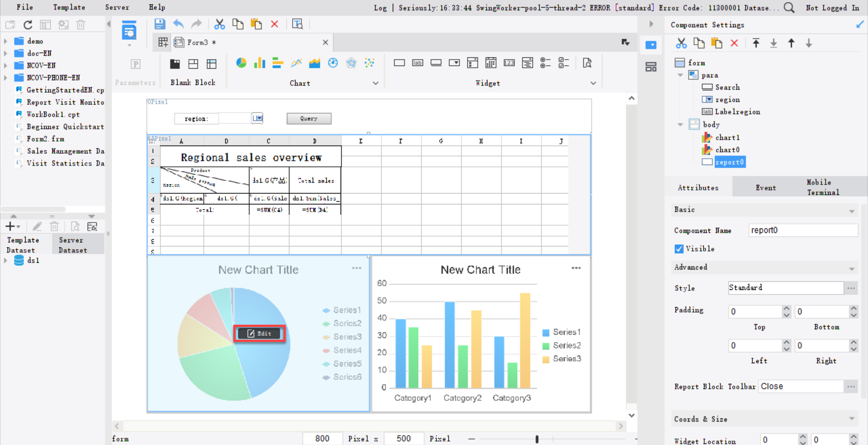Click Edit on the pie chart
This screenshot has height=445, width=868.
[x=259, y=333]
